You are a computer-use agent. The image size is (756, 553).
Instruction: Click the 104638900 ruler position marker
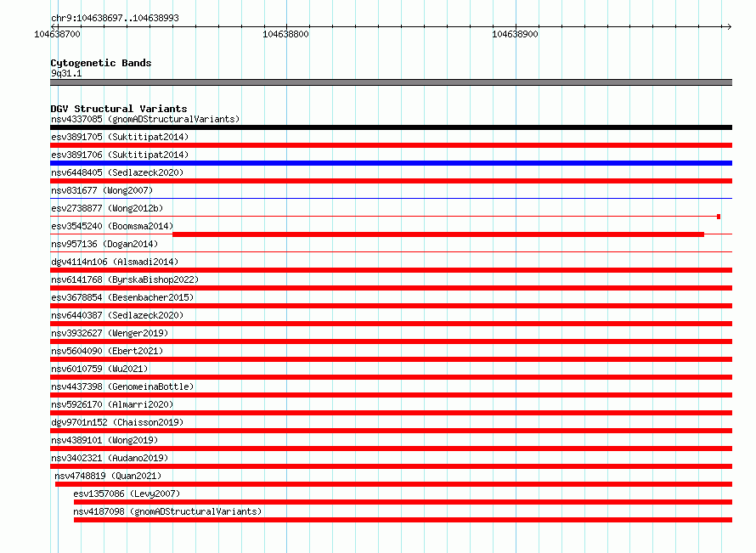point(515,34)
